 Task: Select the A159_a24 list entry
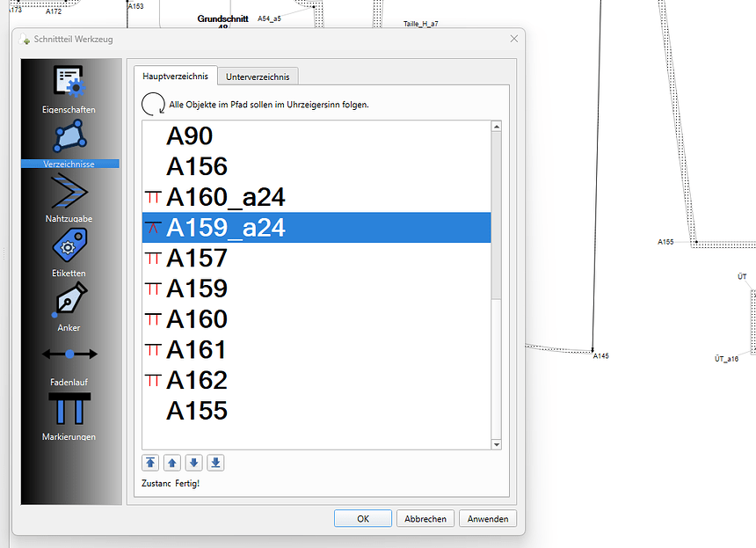pyautogui.click(x=316, y=227)
